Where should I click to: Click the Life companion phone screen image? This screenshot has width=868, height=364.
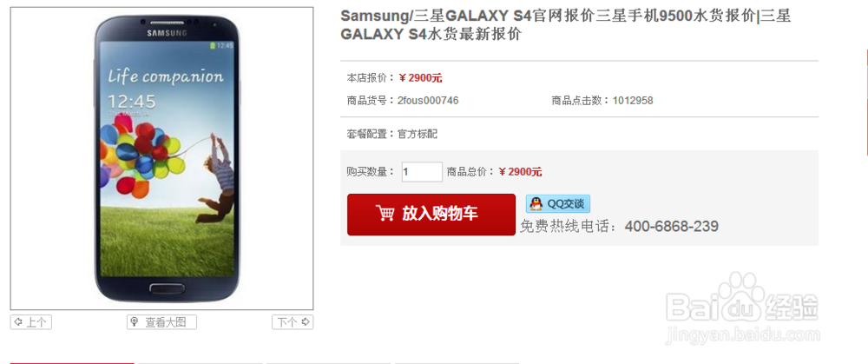(168, 159)
